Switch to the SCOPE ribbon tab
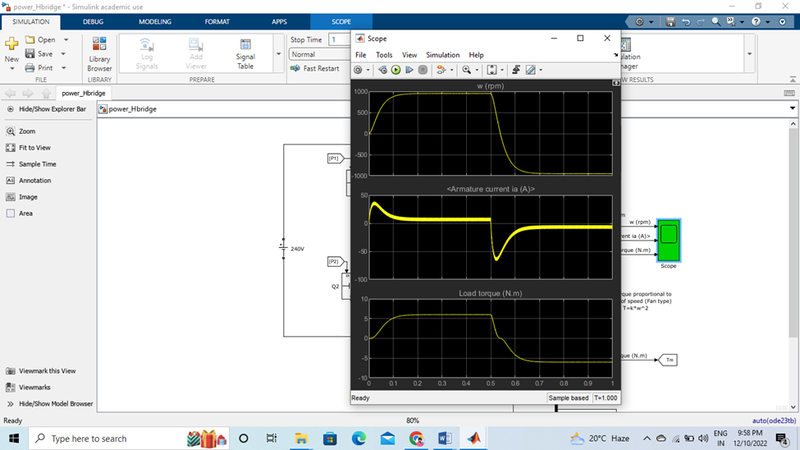Image resolution: width=800 pixels, height=450 pixels. (341, 22)
